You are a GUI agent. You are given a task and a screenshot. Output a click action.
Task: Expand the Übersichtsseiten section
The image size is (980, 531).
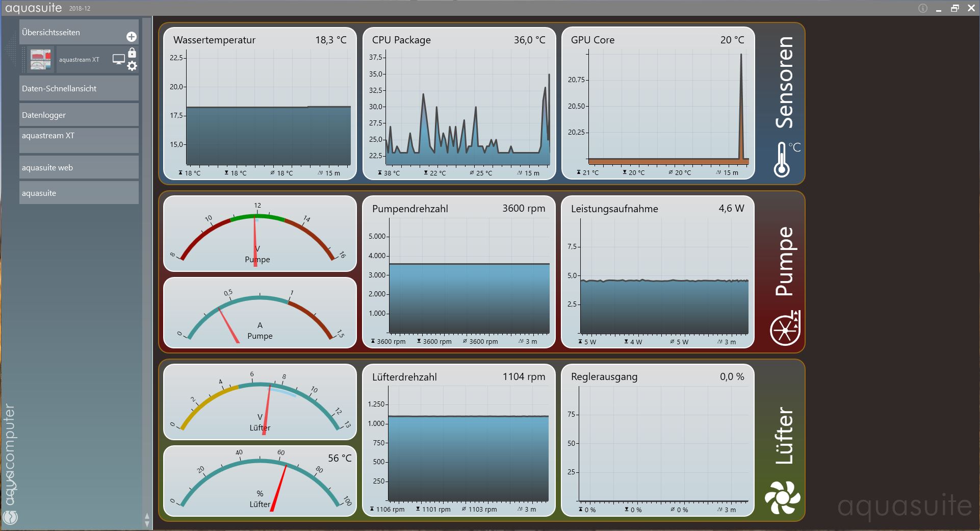[79, 32]
